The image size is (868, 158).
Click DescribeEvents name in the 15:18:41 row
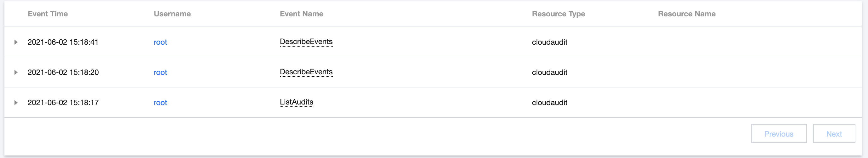click(x=306, y=42)
